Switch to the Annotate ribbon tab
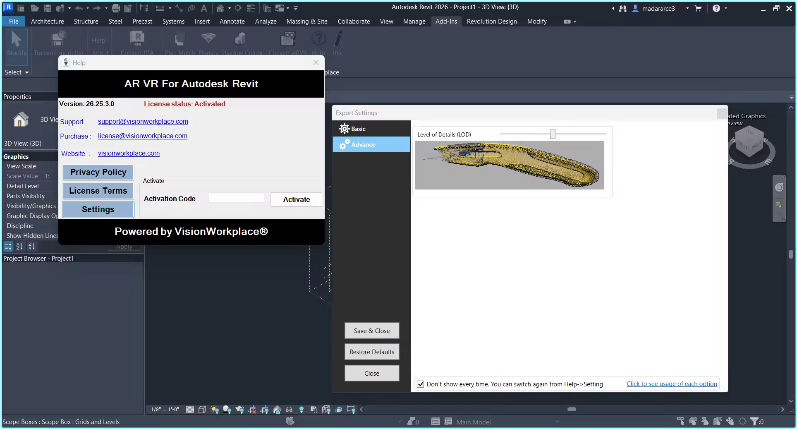The height and width of the screenshot is (429, 797). click(232, 21)
